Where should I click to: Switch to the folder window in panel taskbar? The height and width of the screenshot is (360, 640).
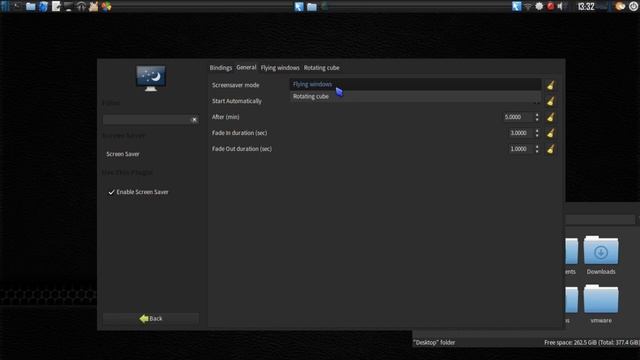coord(312,7)
